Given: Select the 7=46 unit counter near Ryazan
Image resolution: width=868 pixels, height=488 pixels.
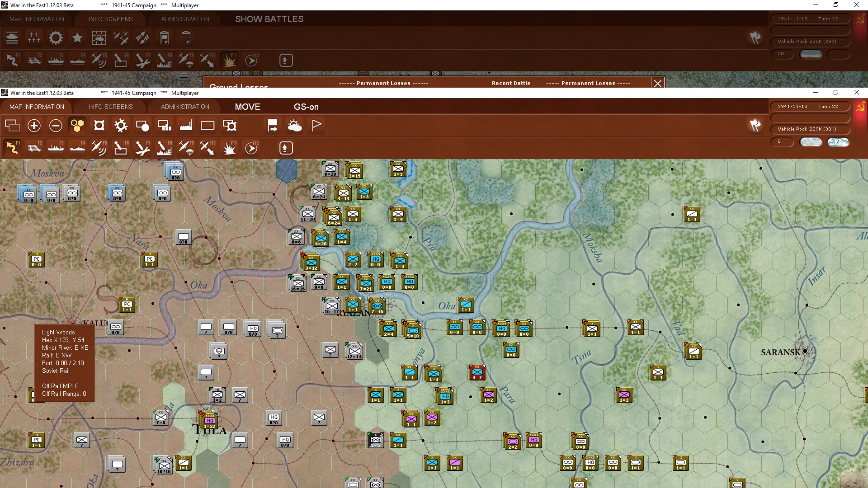Looking at the screenshot, I should click(377, 306).
